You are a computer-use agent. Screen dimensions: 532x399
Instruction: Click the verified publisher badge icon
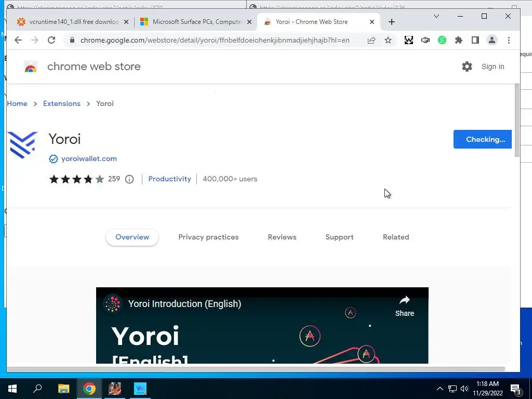pyautogui.click(x=54, y=159)
